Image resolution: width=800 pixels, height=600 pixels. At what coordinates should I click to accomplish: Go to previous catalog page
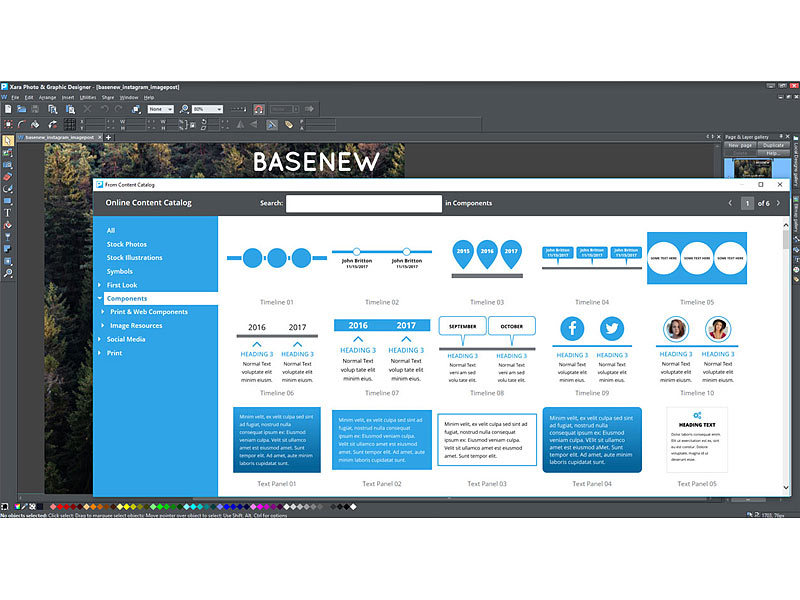730,203
